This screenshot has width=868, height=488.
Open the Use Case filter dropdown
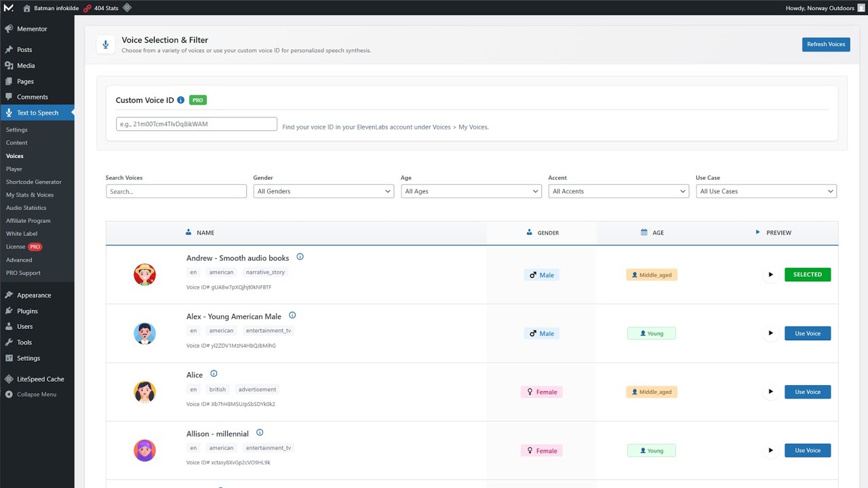tap(766, 192)
